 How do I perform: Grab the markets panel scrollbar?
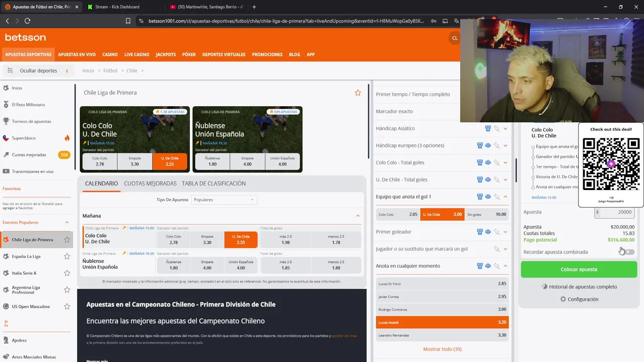(516, 171)
